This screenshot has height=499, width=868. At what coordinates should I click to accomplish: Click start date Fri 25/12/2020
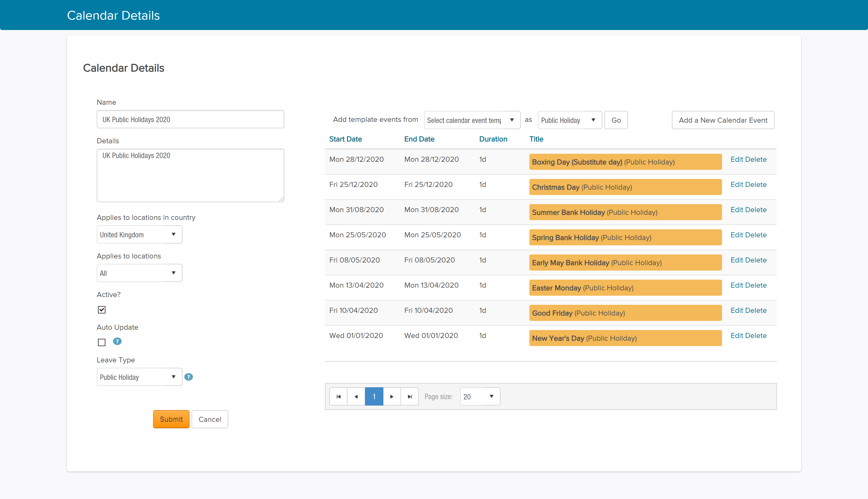[353, 184]
